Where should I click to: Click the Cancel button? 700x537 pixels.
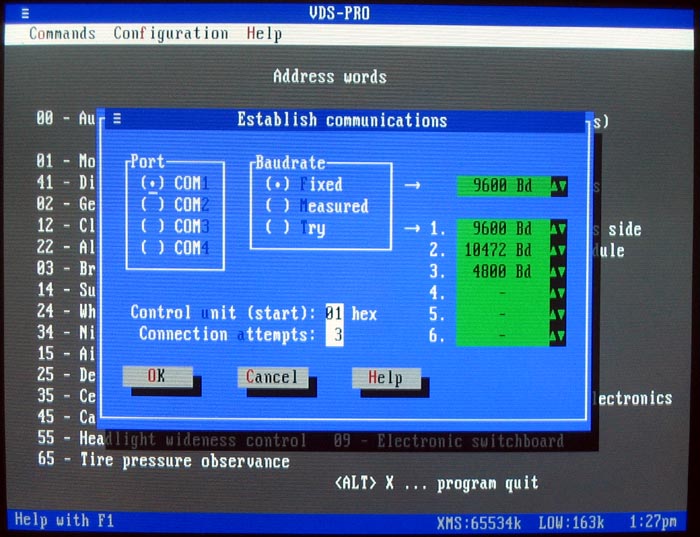click(271, 377)
